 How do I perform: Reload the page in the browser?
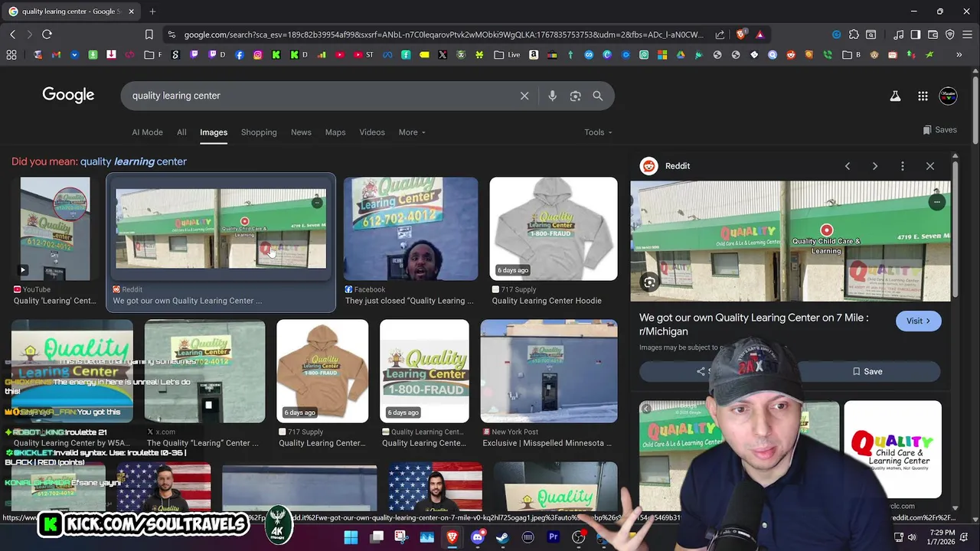coord(47,34)
